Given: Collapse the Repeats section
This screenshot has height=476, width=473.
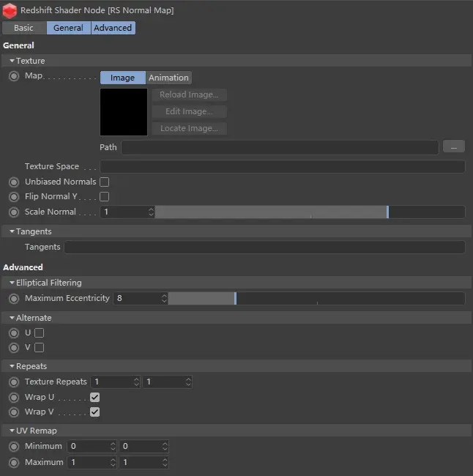Looking at the screenshot, I should tap(12, 366).
